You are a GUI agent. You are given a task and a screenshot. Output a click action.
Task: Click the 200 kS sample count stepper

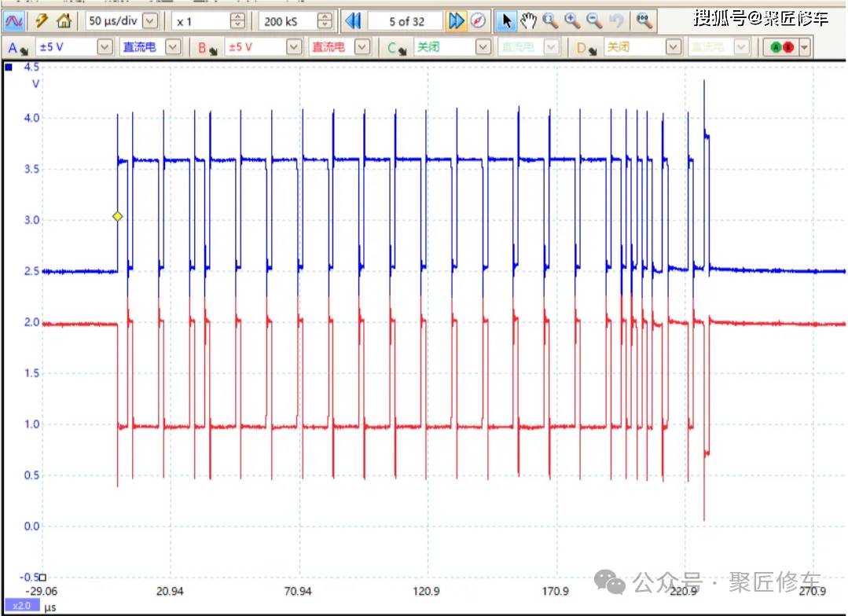[324, 21]
